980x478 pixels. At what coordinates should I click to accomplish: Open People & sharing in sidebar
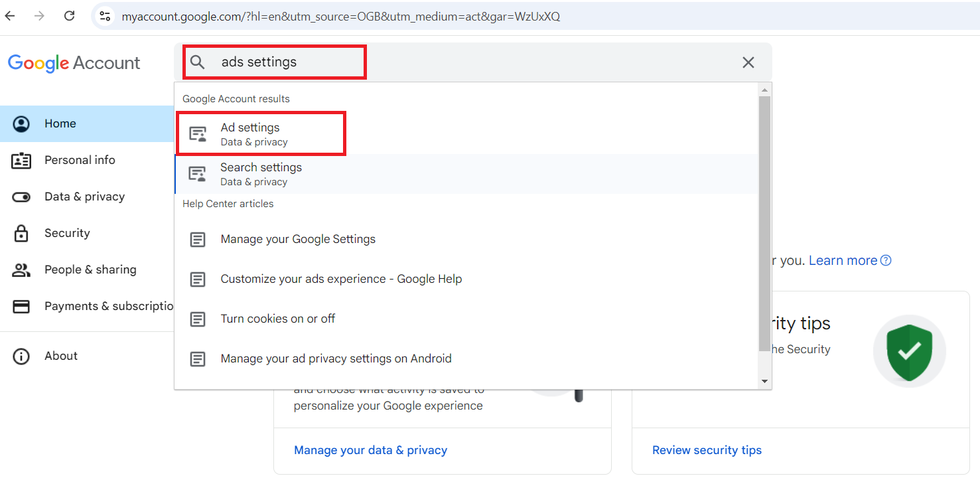87,270
